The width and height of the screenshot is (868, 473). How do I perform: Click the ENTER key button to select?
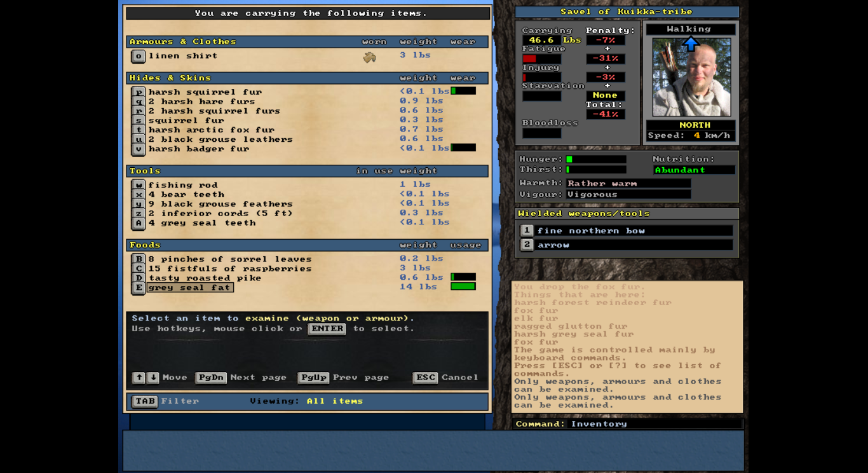tap(327, 329)
